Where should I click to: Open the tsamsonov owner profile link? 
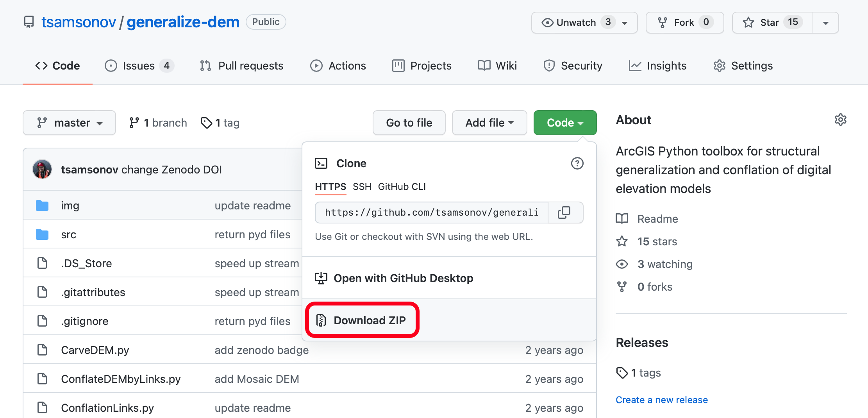coord(79,22)
